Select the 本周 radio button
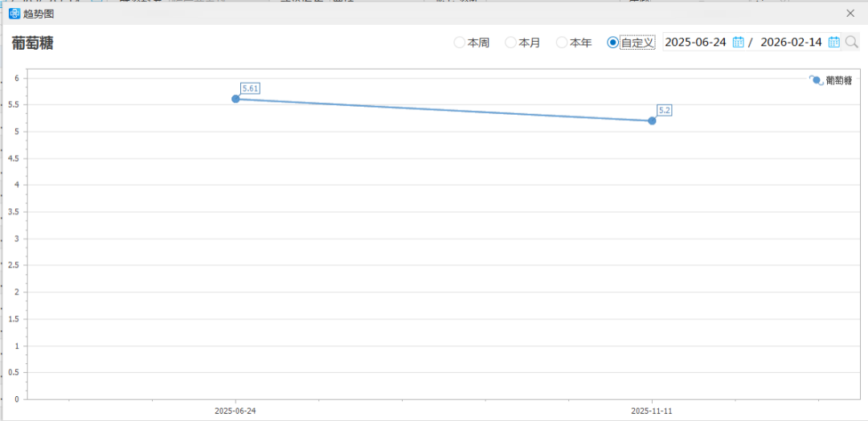This screenshot has height=421, width=868. 460,43
